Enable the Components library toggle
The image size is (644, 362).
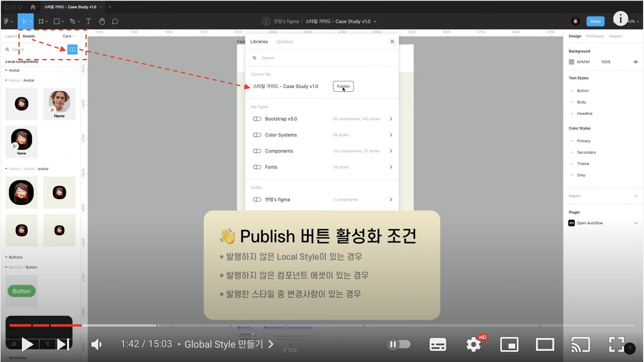257,151
